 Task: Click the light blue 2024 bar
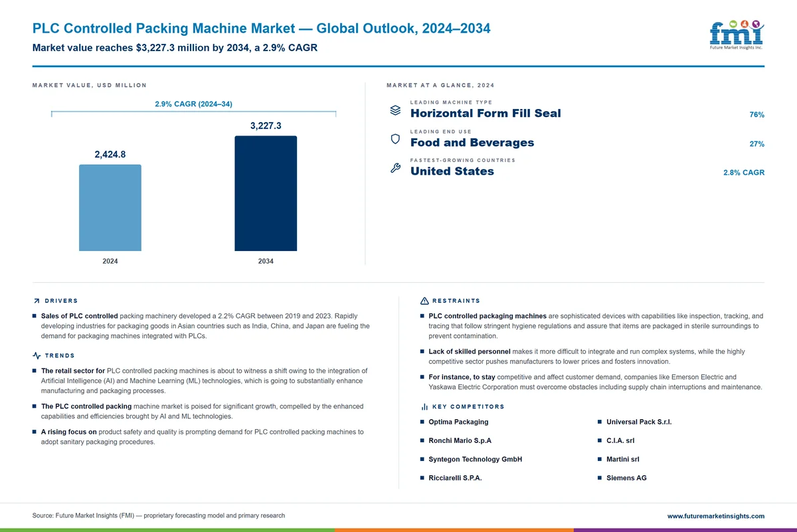tap(110, 208)
